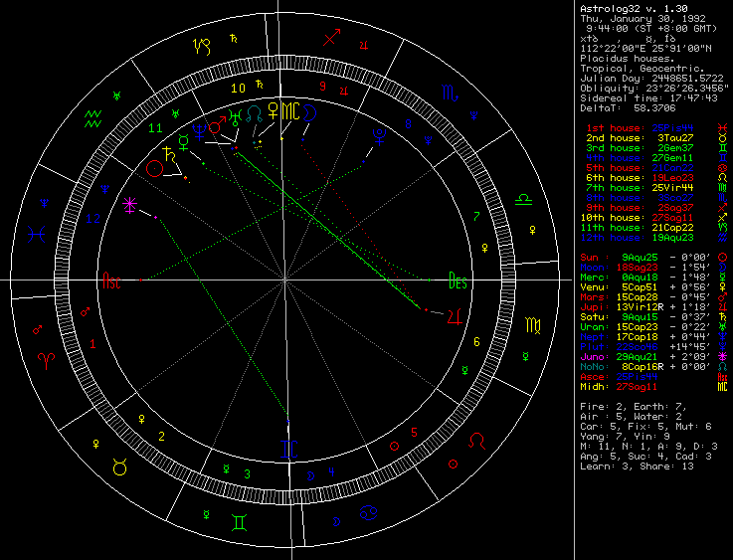Click the large red Jupiter glyph below Des

455,317
